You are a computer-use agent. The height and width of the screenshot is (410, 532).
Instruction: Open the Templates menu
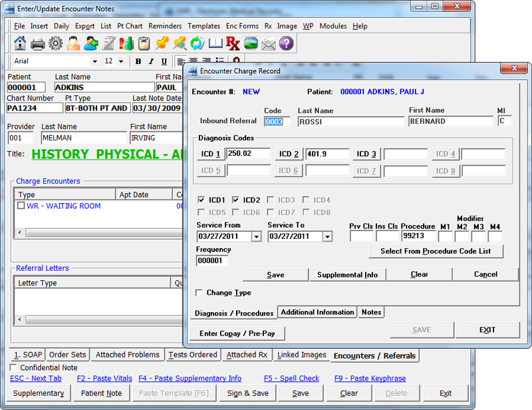click(203, 26)
